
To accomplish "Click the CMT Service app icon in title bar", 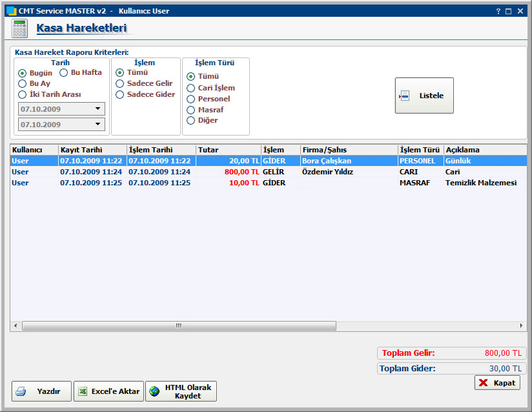I will pos(10,11).
